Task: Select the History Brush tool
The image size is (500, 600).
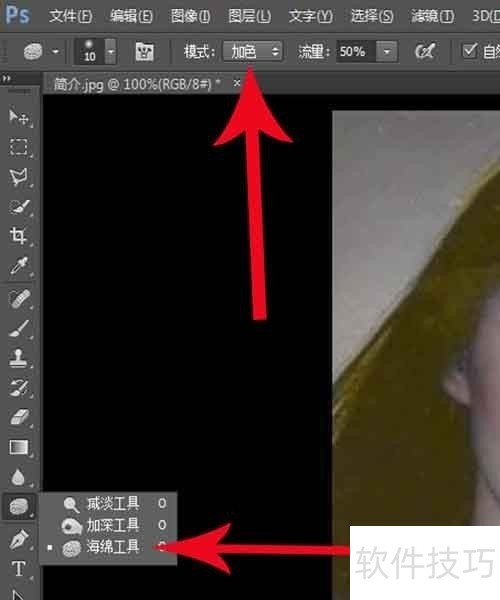Action: pos(19,388)
